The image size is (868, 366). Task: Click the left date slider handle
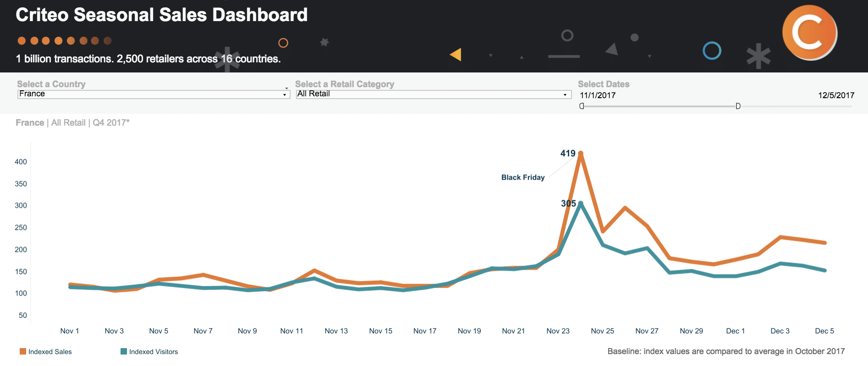582,106
